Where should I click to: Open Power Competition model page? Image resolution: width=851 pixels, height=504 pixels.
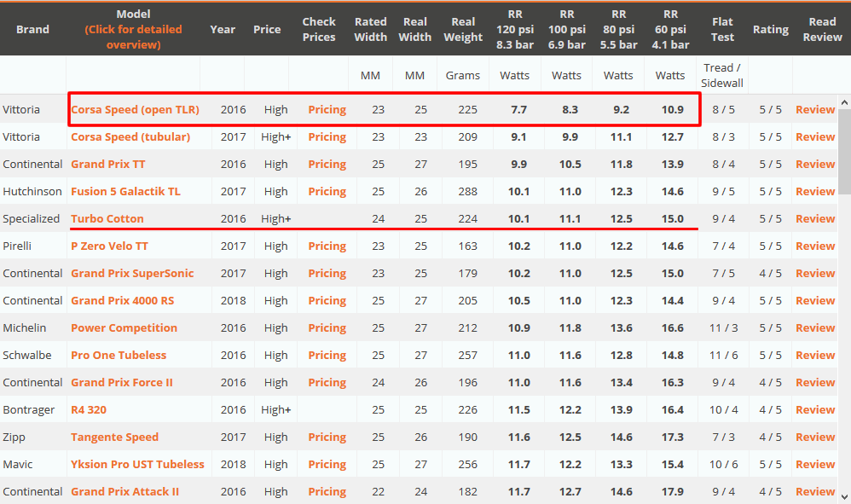124,327
